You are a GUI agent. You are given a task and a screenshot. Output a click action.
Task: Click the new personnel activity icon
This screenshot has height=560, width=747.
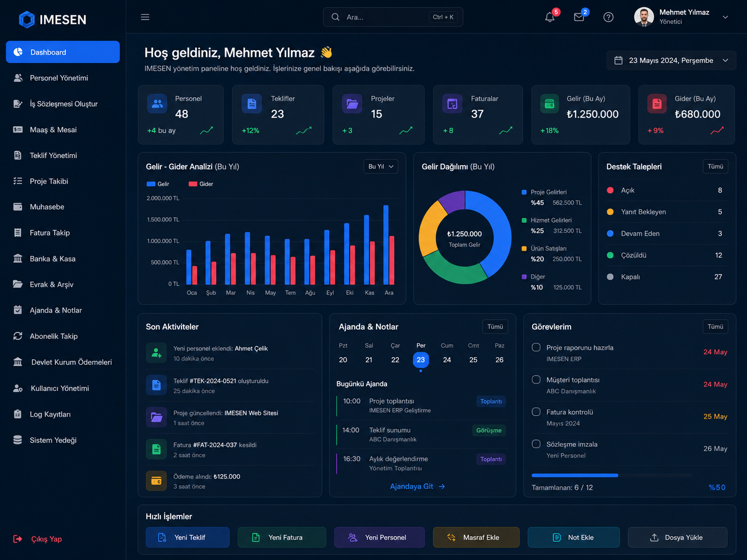tap(156, 353)
